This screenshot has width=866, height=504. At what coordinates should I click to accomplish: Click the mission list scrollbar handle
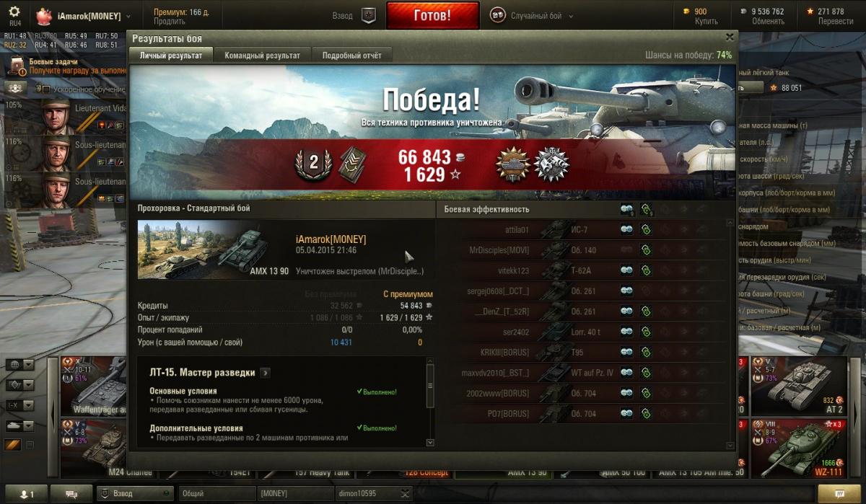pyautogui.click(x=431, y=386)
